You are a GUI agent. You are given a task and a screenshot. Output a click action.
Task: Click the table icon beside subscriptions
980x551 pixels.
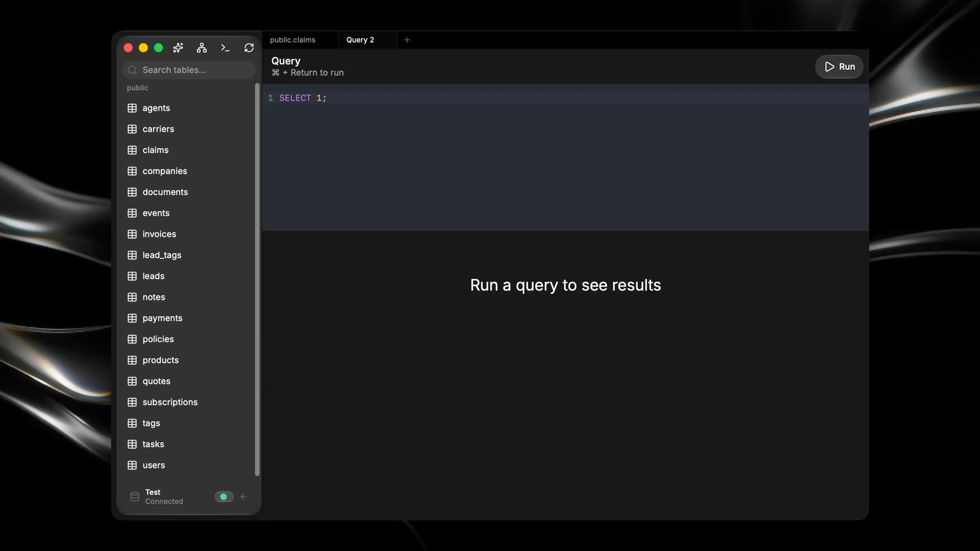tap(132, 402)
